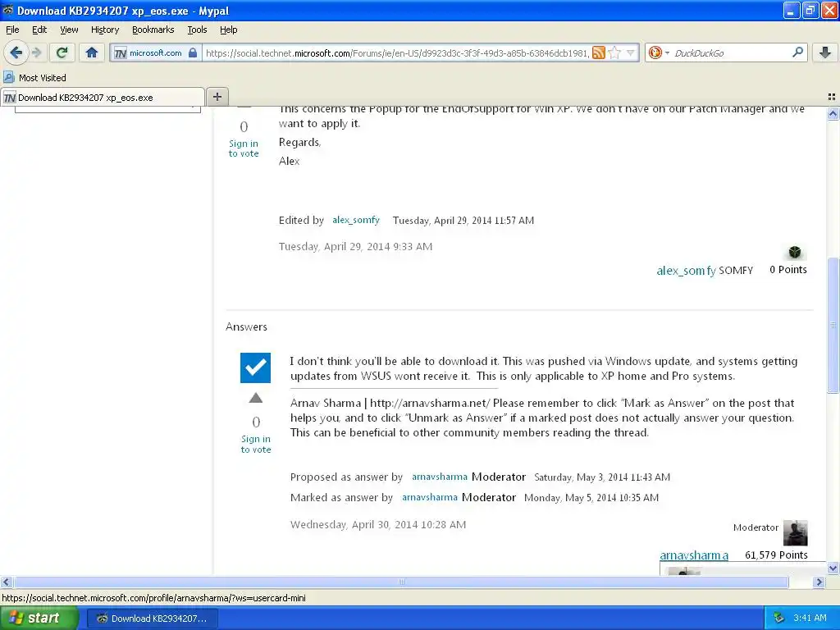840x630 pixels.
Task: Click the horizontal scrollbar thumb
Action: [x=400, y=582]
